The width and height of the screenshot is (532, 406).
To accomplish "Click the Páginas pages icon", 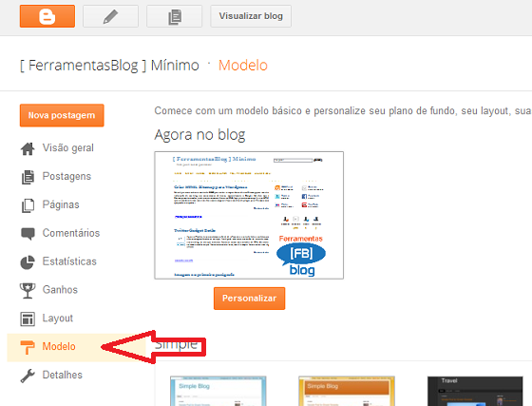I will tap(28, 205).
